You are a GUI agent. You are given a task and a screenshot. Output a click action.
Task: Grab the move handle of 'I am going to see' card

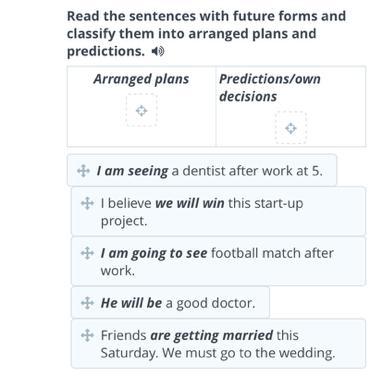pyautogui.click(x=87, y=253)
